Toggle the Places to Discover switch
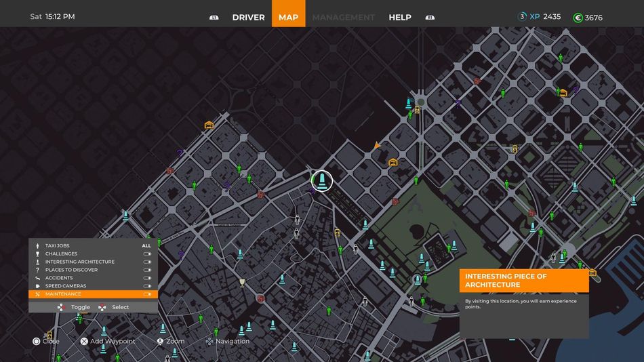Viewport: 644px width, 362px height. coord(147,270)
